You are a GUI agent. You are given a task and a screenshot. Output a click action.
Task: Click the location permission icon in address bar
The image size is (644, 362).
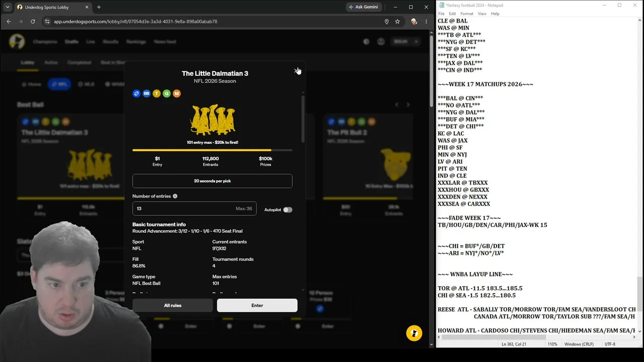coord(386,22)
